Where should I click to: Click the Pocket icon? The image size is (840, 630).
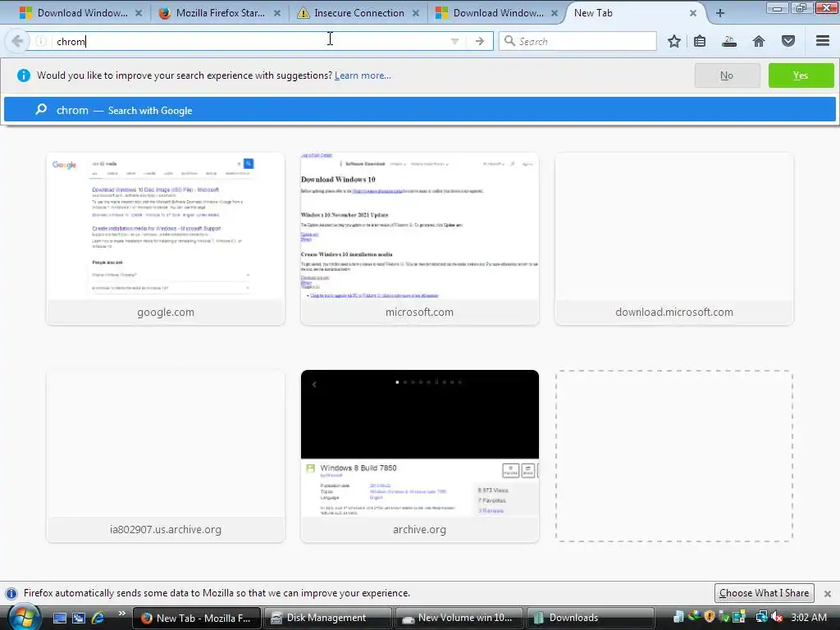788,41
